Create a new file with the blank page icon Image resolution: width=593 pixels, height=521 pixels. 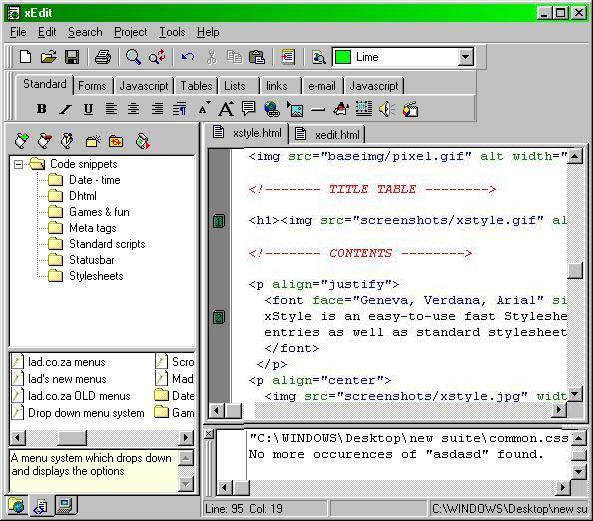click(x=25, y=57)
